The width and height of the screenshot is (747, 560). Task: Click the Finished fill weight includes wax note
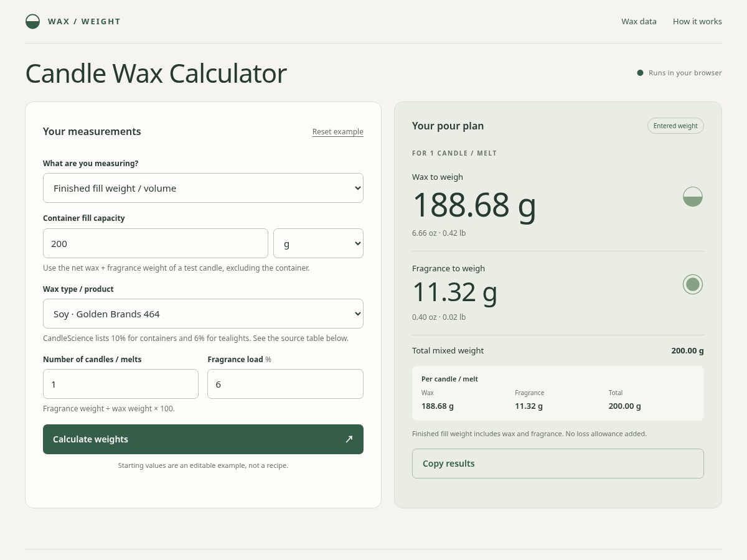[x=529, y=434]
